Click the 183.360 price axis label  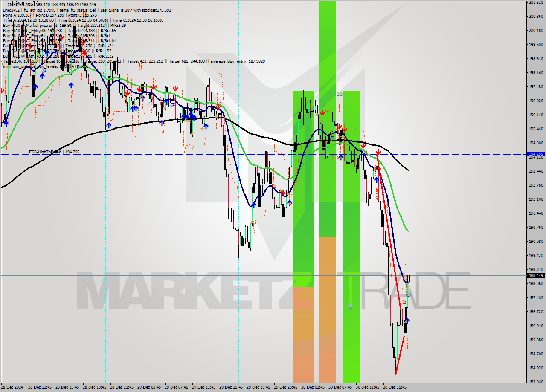(x=536, y=382)
